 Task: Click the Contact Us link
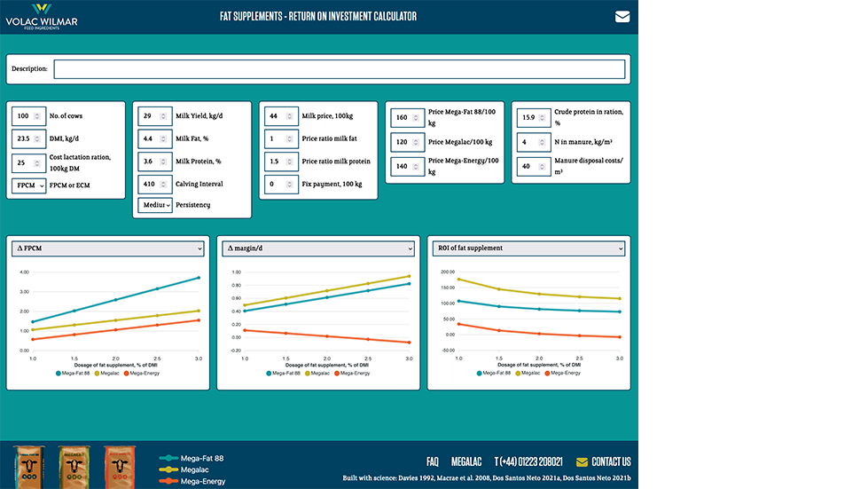coord(611,461)
